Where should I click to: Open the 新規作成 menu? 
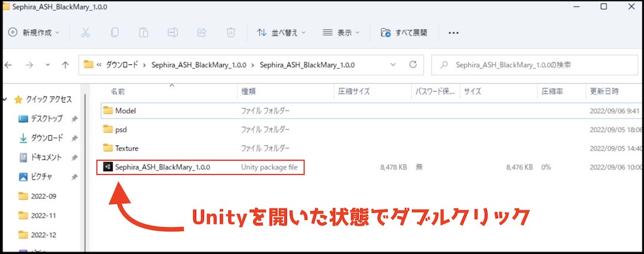pos(34,32)
